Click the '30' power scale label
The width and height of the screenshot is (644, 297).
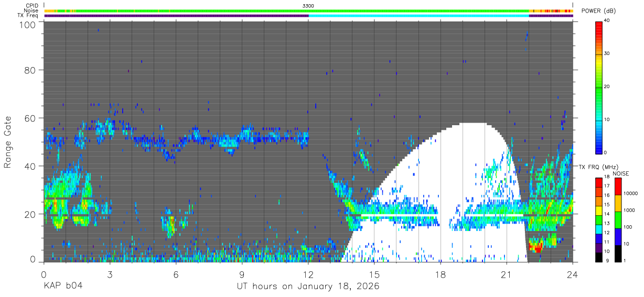point(607,54)
